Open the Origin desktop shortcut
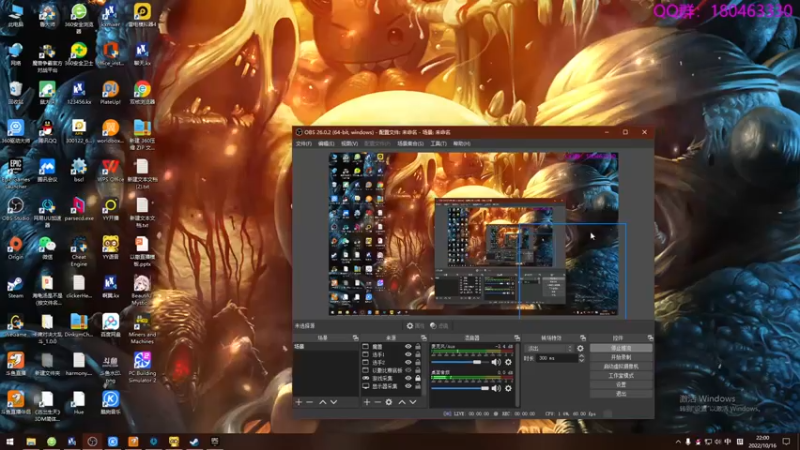This screenshot has width=800, height=450. (15, 248)
